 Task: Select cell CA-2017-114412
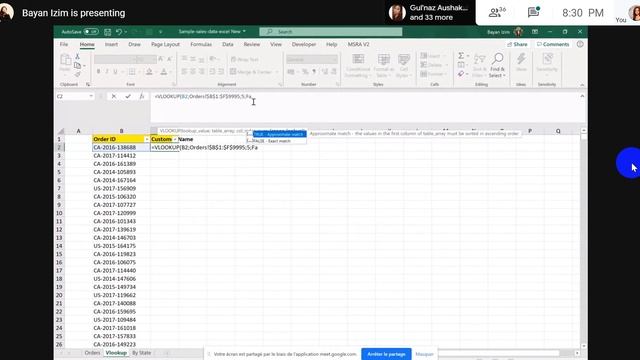pyautogui.click(x=121, y=156)
